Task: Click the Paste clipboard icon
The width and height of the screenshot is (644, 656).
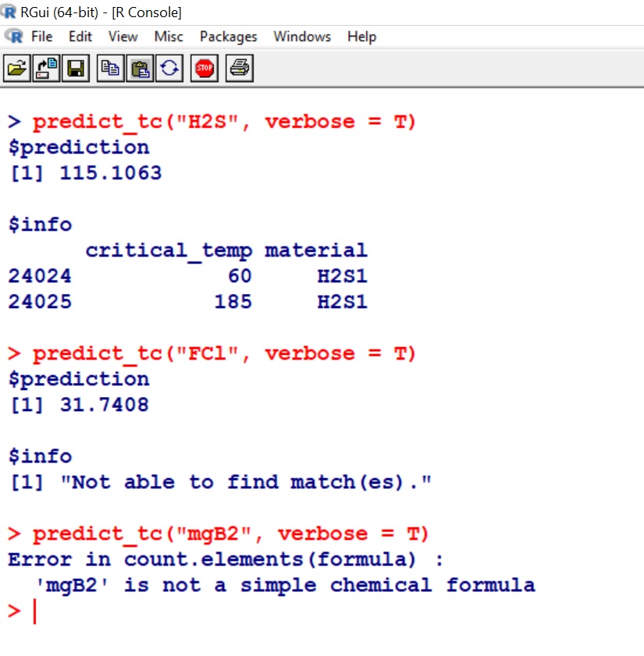Action: (x=141, y=69)
